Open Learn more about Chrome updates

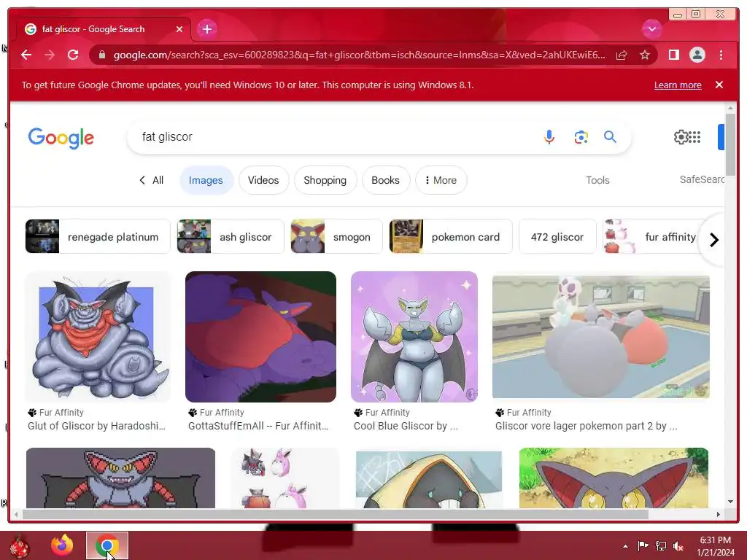click(x=678, y=85)
